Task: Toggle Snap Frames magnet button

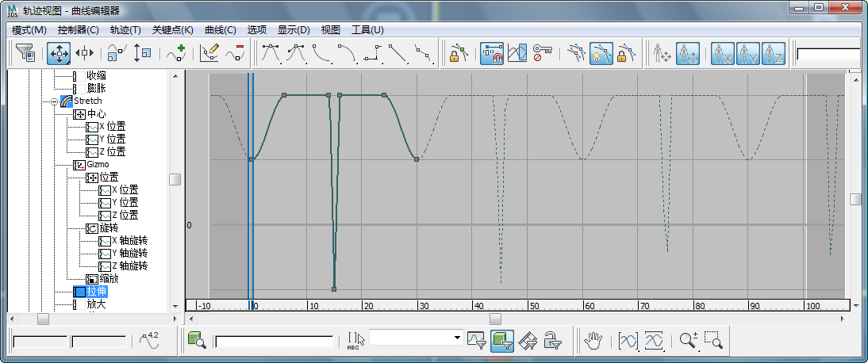Action: (492, 54)
